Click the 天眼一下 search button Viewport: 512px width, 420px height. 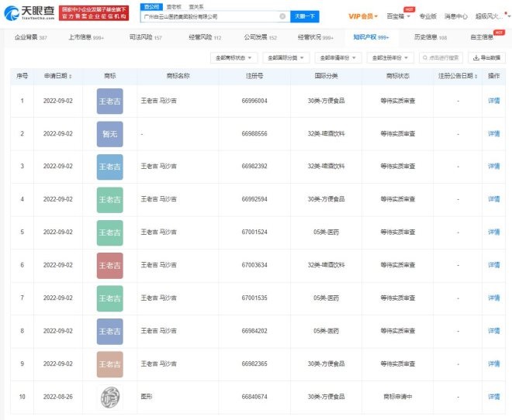click(x=306, y=16)
